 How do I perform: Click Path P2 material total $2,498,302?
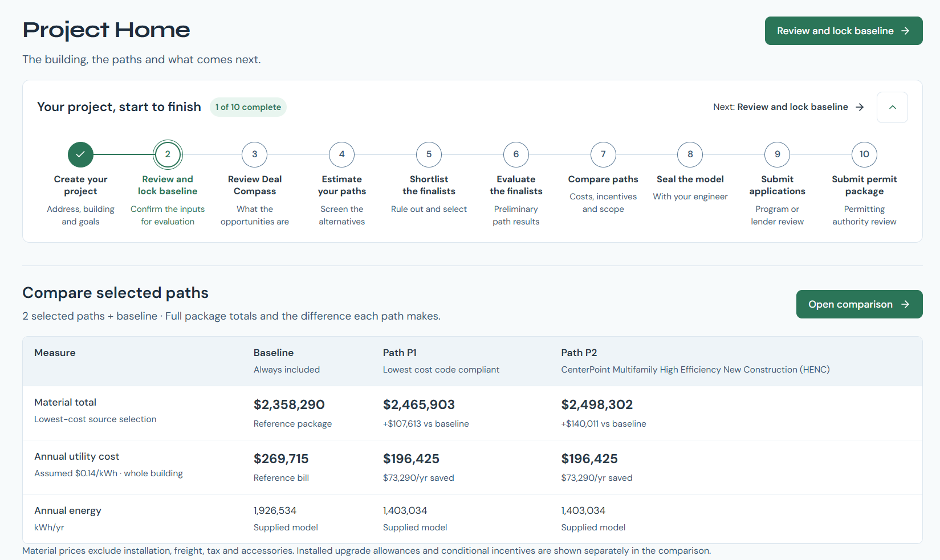[597, 404]
